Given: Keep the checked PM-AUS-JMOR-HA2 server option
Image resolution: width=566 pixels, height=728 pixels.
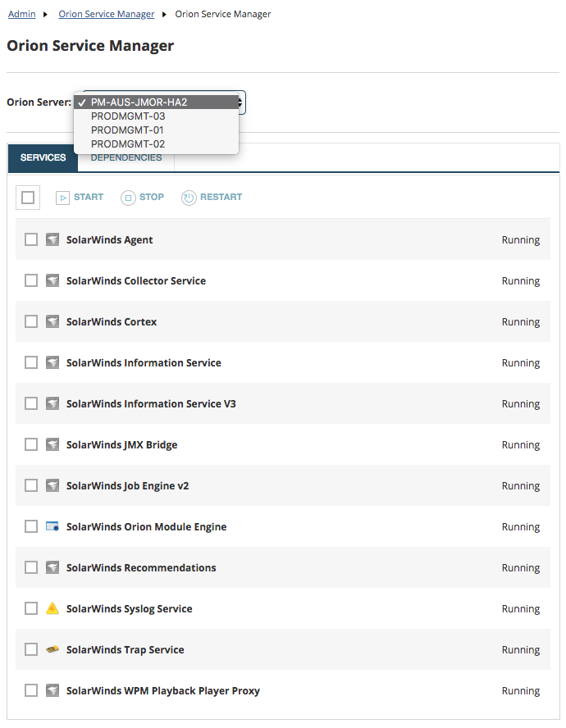Looking at the screenshot, I should tap(139, 102).
